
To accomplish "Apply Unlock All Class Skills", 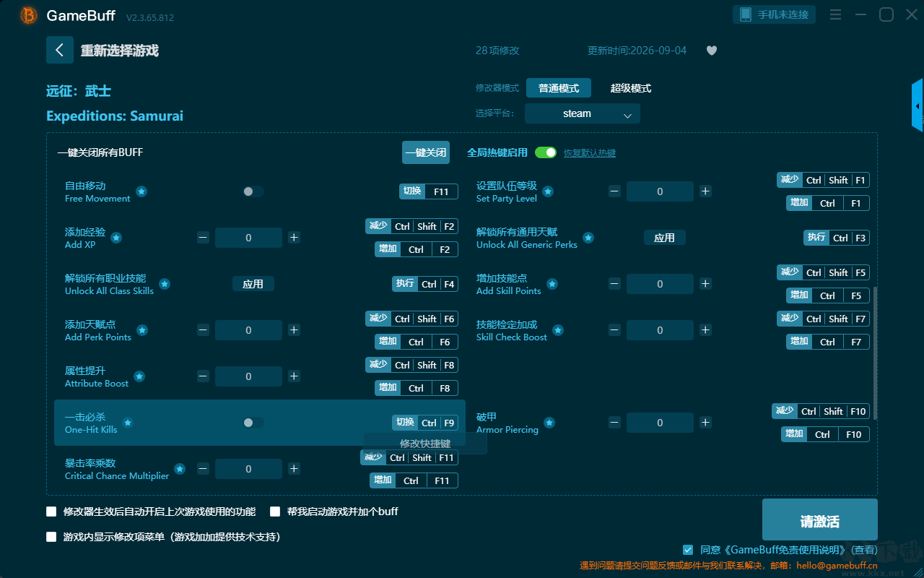I will click(x=253, y=284).
